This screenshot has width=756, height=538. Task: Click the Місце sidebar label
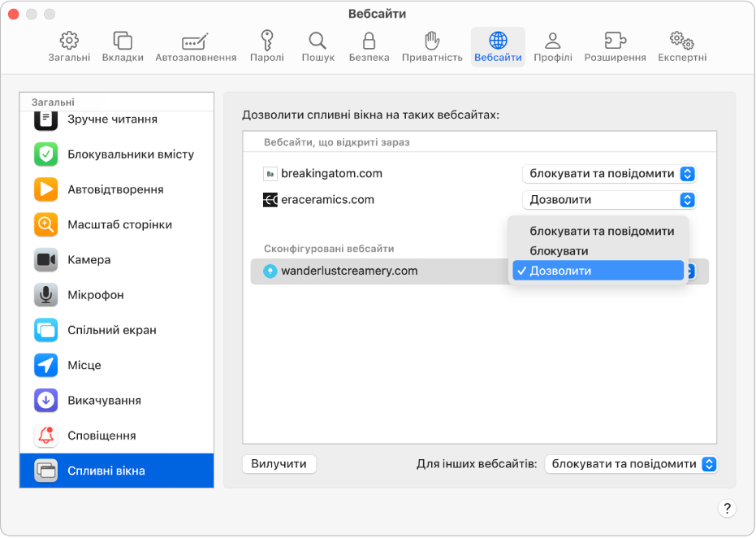(84, 365)
